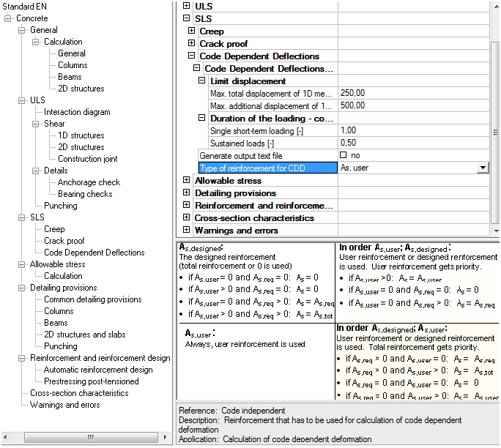Viewport: 501px width, 448px height.
Task: Open Type of reinforcement for CDD dropdown
Action: tap(482, 168)
